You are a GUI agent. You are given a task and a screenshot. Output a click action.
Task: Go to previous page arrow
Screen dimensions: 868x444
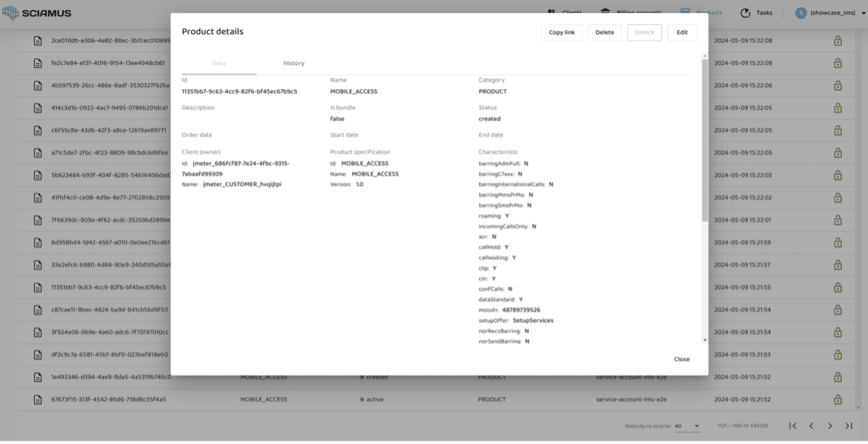click(811, 426)
